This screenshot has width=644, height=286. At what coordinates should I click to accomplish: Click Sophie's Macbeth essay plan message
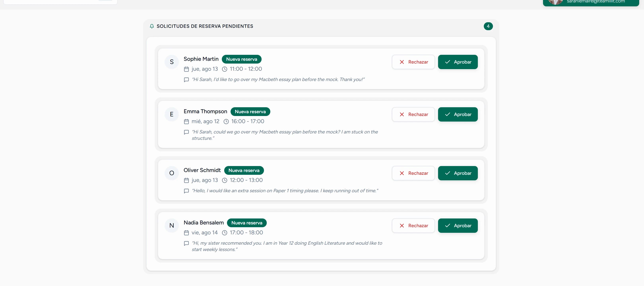(278, 79)
